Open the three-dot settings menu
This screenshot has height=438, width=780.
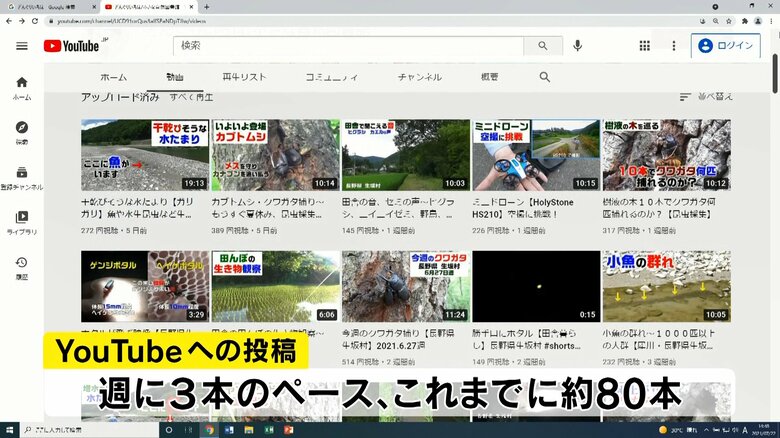click(674, 46)
